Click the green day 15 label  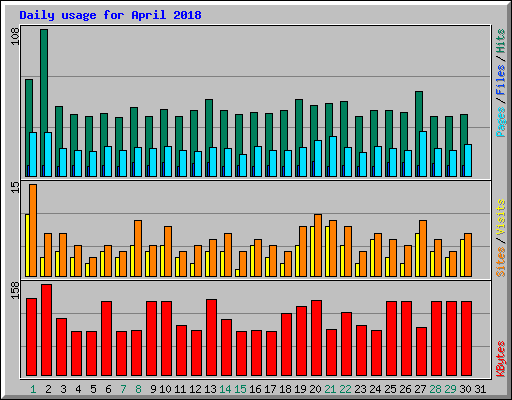pos(240,389)
